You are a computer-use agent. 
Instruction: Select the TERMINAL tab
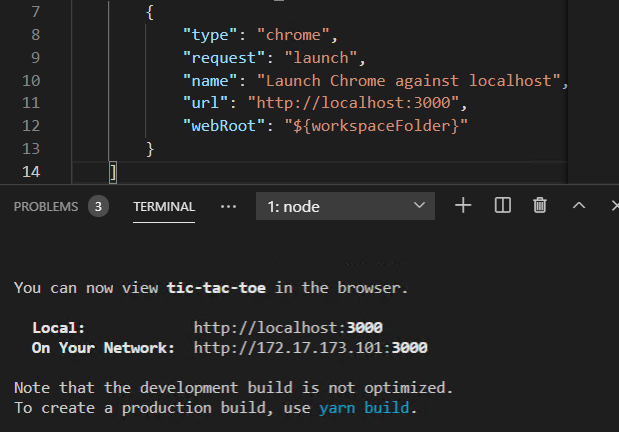(164, 207)
